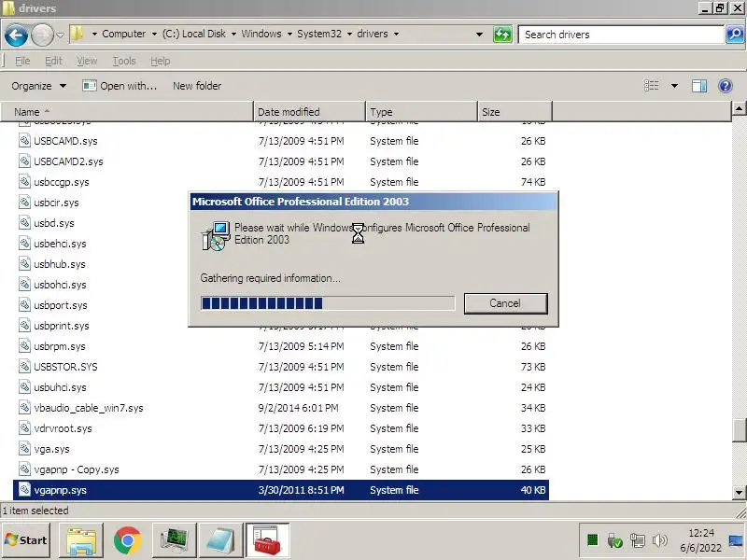
Task: Expand the Windows breadcrumb arrow
Action: [x=289, y=34]
